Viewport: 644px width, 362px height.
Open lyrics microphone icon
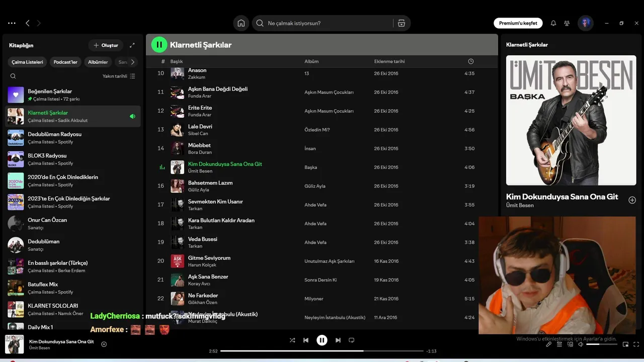(x=549, y=344)
